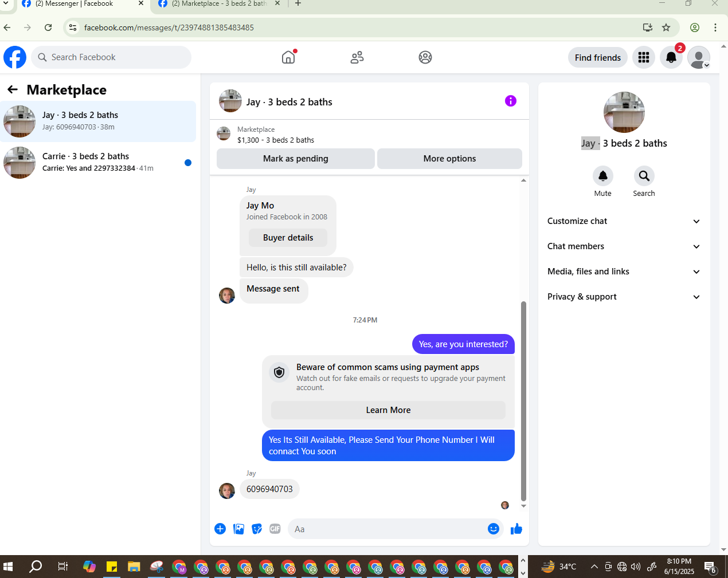View site information icon in address bar

coord(73,27)
